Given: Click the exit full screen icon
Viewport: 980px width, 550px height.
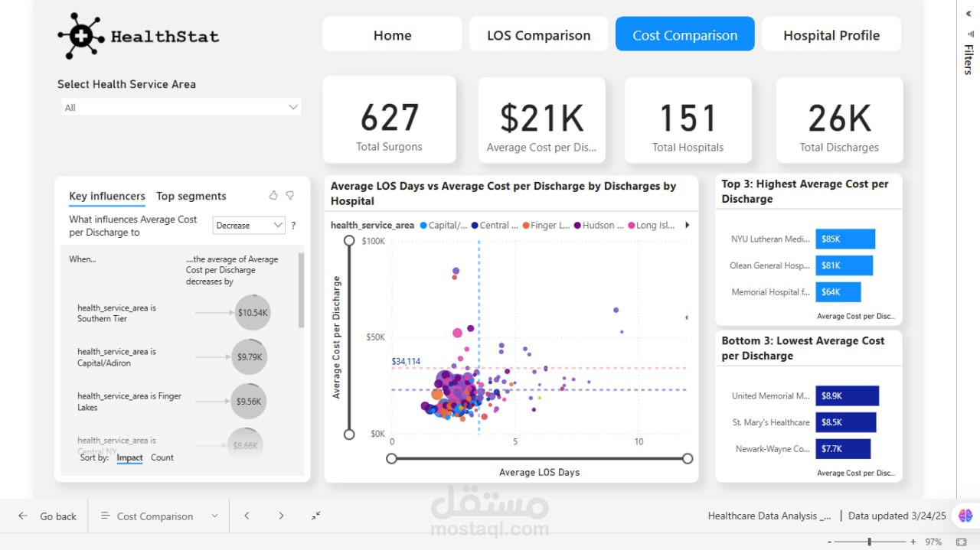Looking at the screenshot, I should (315, 516).
